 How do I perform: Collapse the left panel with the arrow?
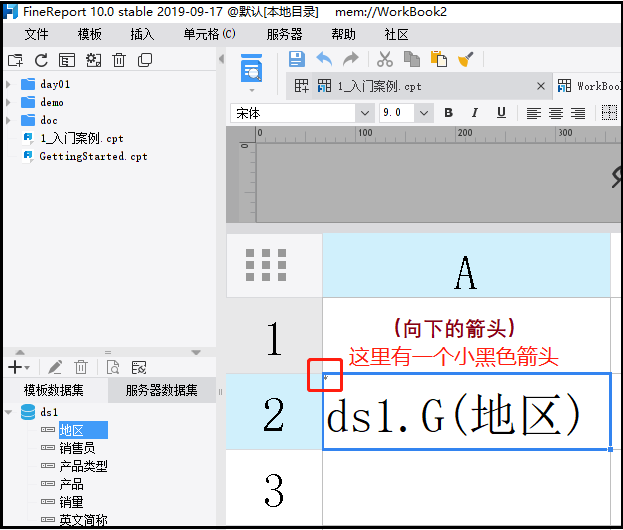pos(221,59)
